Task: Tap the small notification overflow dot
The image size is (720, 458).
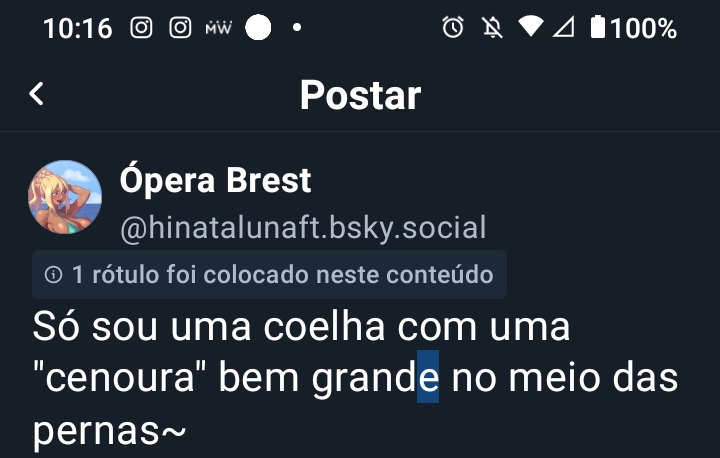Action: point(296,28)
